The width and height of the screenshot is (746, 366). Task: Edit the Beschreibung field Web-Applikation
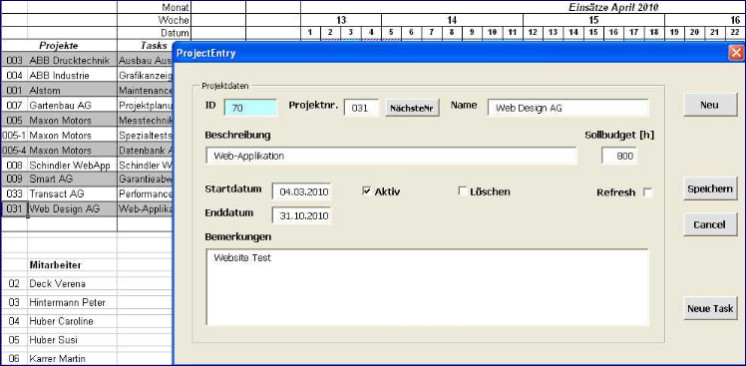[391, 156]
